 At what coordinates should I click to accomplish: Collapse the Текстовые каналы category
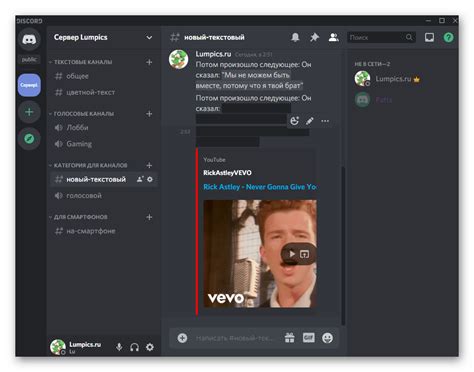pyautogui.click(x=82, y=62)
